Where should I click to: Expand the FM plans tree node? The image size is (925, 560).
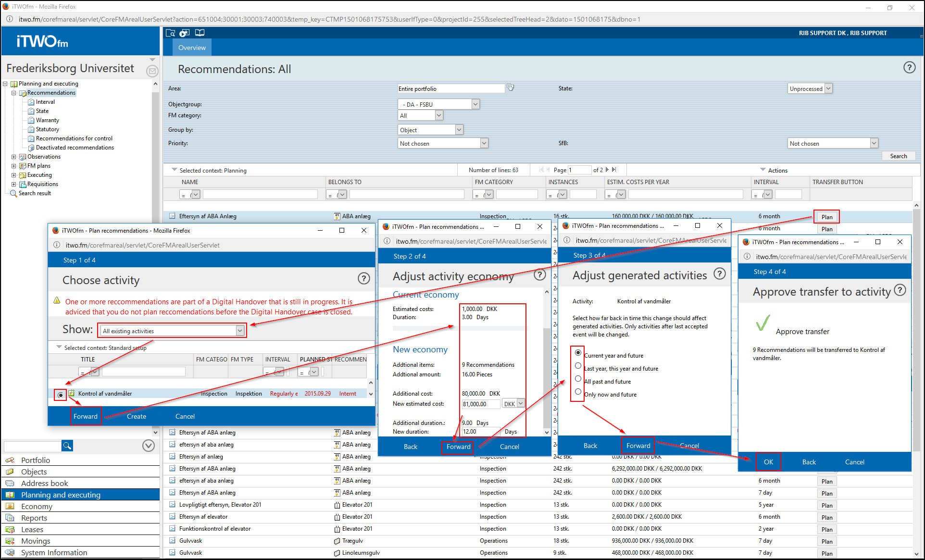(x=14, y=166)
